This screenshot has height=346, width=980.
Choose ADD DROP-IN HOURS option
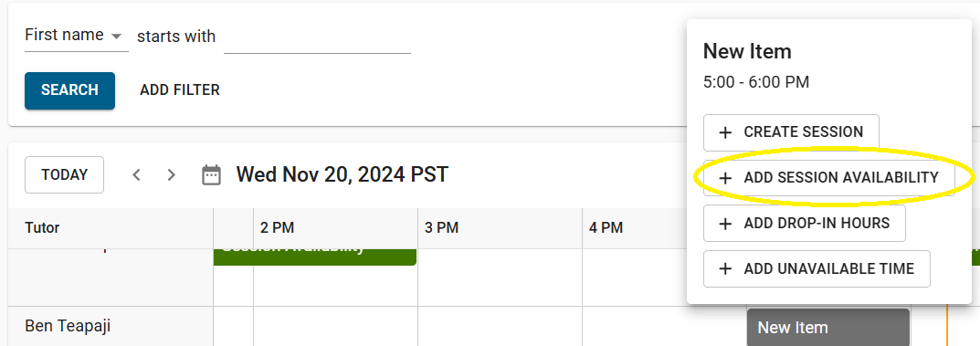pyautogui.click(x=805, y=224)
